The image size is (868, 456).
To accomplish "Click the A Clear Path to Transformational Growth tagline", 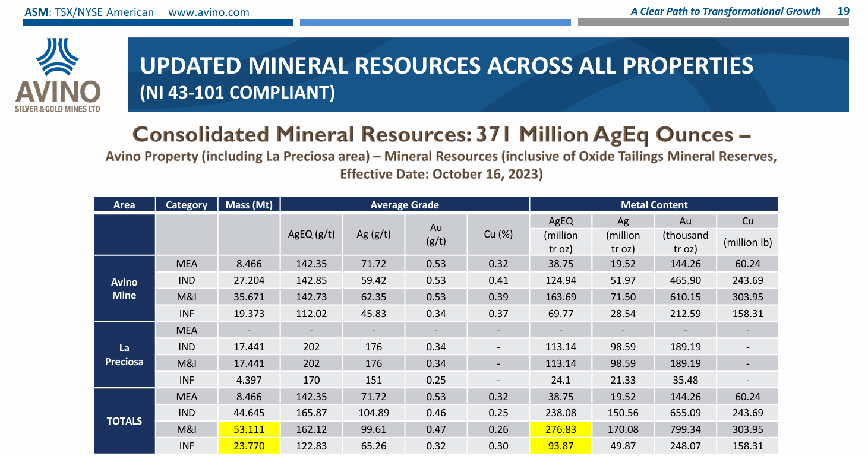I will point(725,11).
